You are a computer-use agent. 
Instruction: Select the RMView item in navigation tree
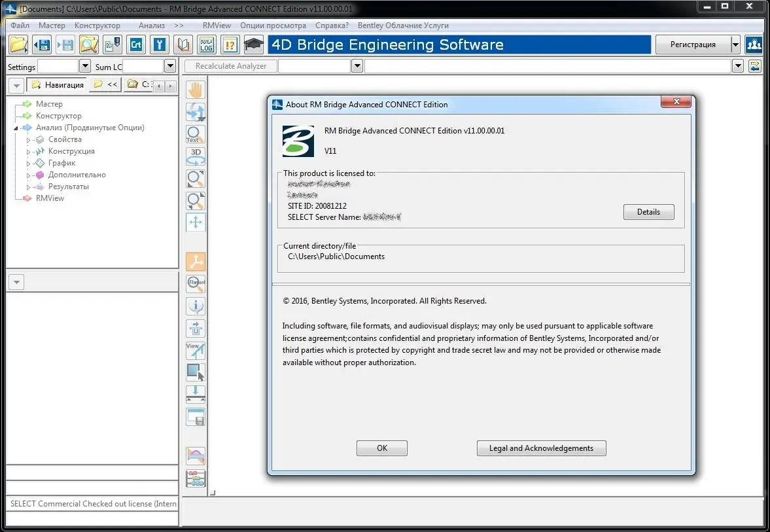(x=50, y=198)
